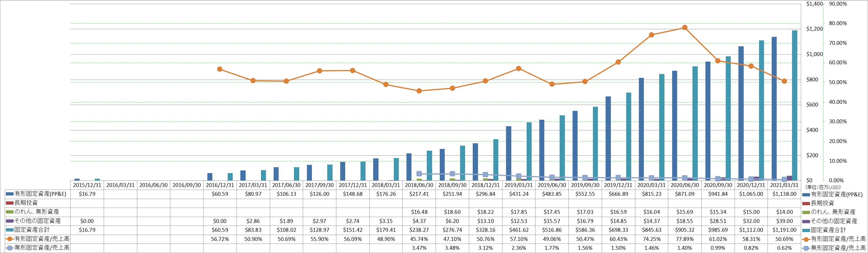Click the PP&E cell showing $871.09
Image resolution: width=868 pixels, height=253 pixels.
[685, 194]
